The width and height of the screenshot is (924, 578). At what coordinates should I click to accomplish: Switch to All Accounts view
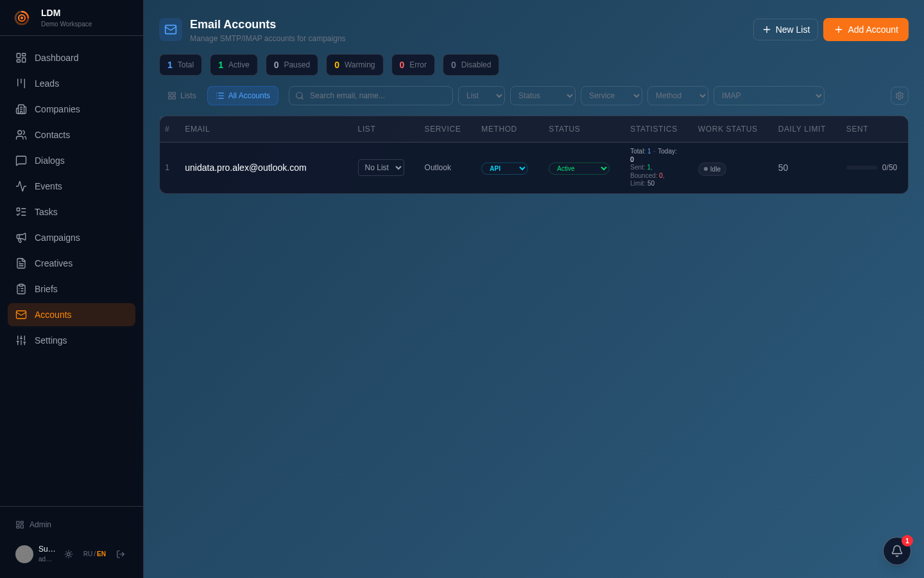243,96
